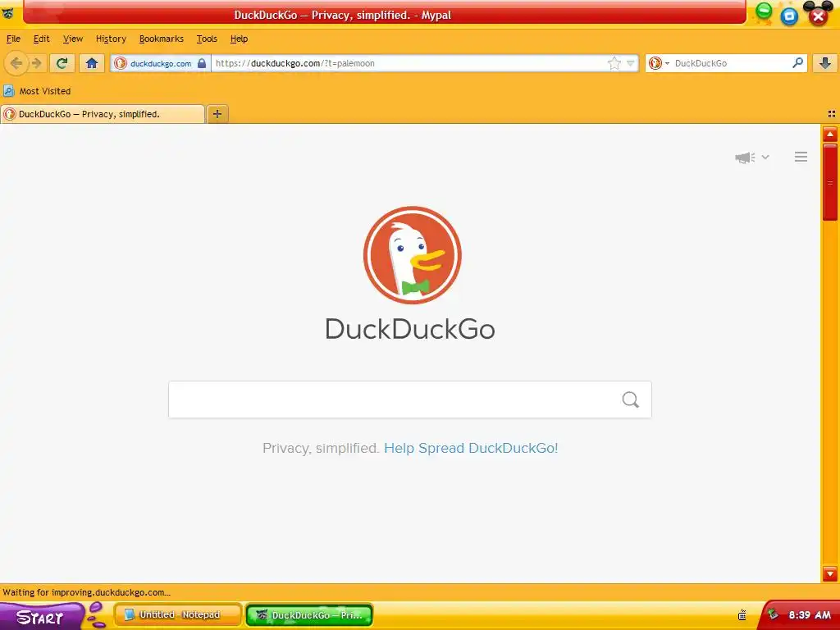Click the search magnifier in the search box
Viewport: 840px width, 630px height.
pyautogui.click(x=631, y=399)
